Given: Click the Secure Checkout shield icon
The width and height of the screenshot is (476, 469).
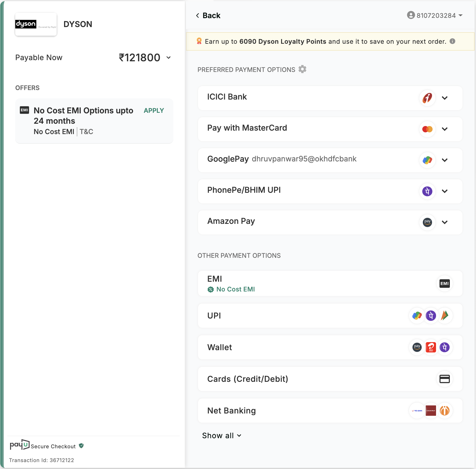Looking at the screenshot, I should coord(81,446).
